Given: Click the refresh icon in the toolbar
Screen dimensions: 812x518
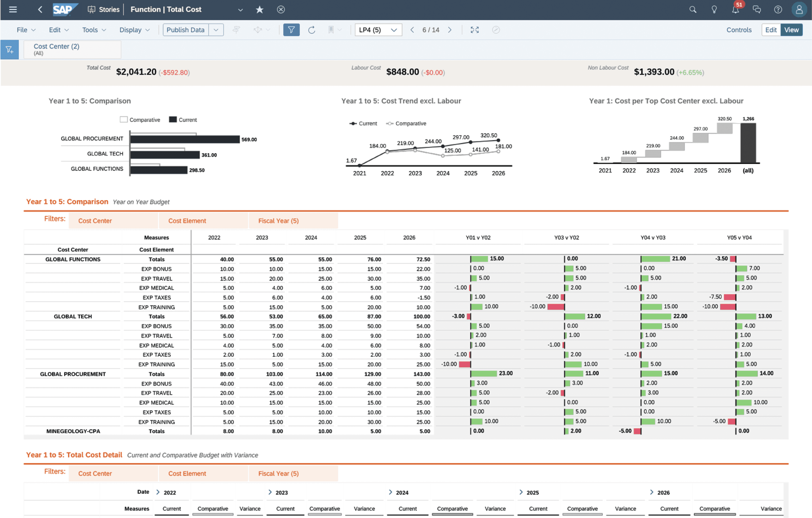Looking at the screenshot, I should click(x=312, y=30).
